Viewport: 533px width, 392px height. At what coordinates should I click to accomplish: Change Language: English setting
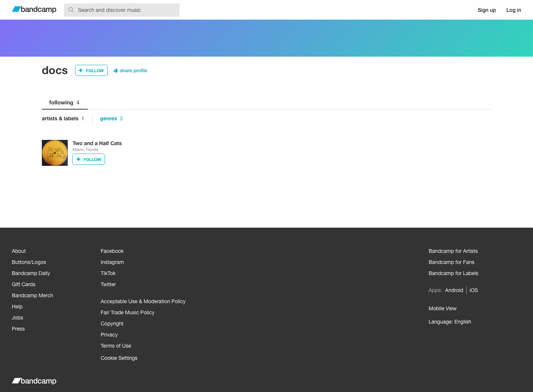coord(450,322)
